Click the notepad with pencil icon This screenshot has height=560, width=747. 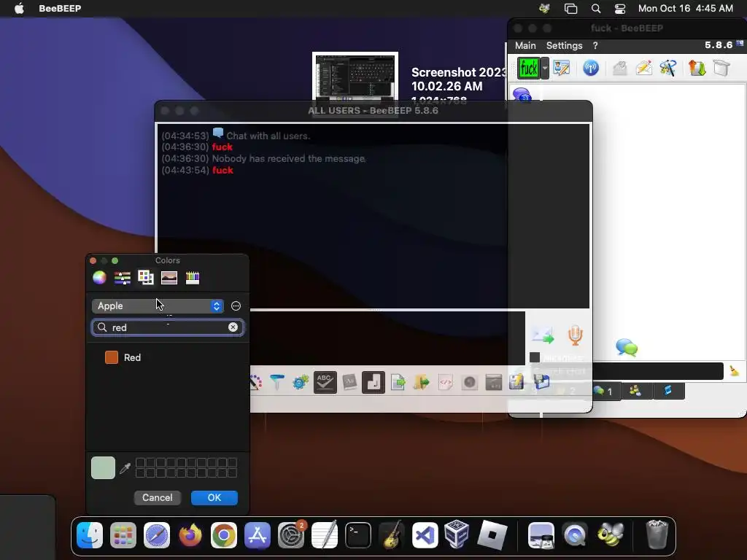(516, 382)
